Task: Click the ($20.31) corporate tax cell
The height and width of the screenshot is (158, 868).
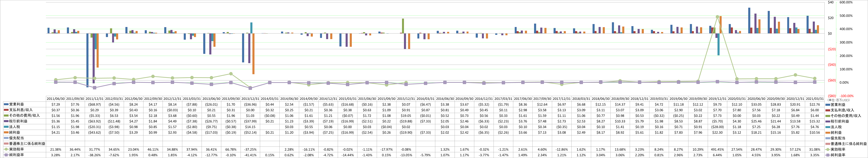Action: (x=95, y=127)
